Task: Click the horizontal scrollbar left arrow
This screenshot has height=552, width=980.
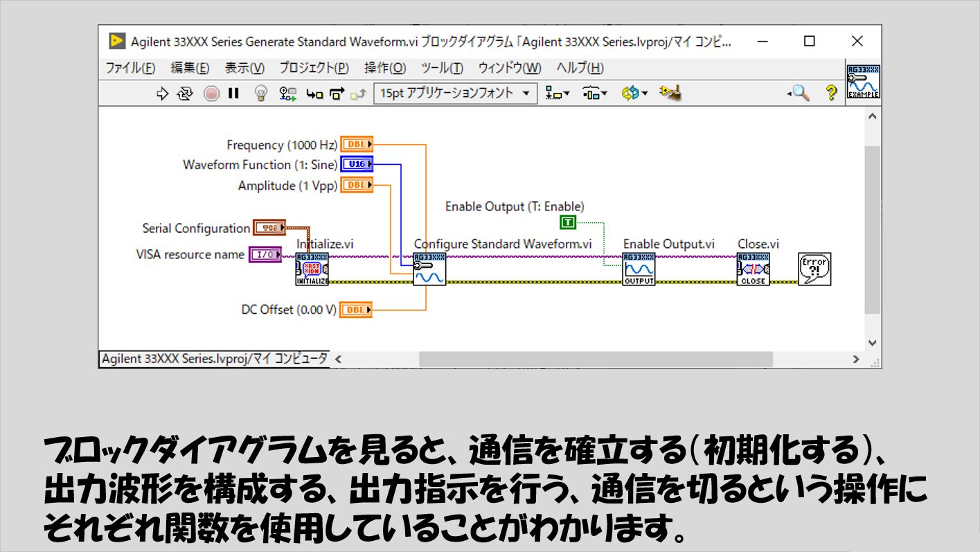Action: tap(339, 359)
